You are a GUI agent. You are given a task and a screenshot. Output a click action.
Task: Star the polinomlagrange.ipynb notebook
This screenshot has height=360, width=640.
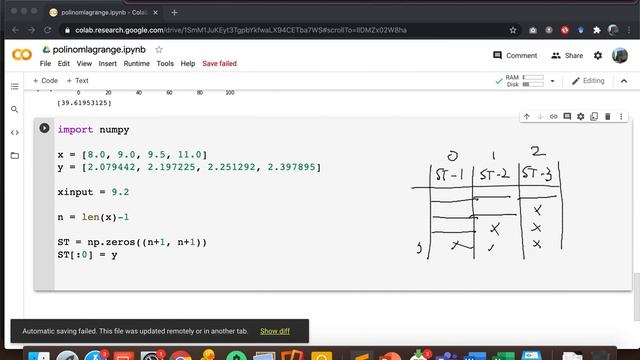pyautogui.click(x=159, y=49)
